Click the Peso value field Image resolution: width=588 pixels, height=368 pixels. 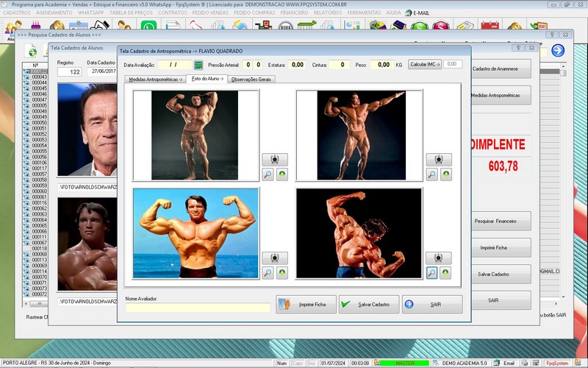point(381,65)
